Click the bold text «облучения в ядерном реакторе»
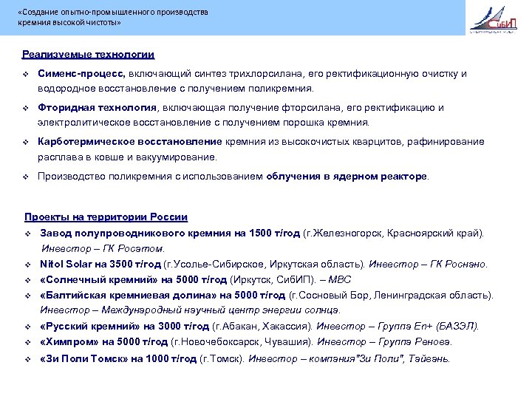This screenshot has width=532, height=399. pyautogui.click(x=347, y=177)
